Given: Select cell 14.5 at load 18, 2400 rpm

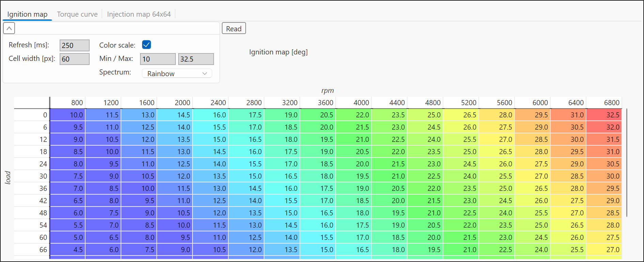Looking at the screenshot, I should pos(211,152).
